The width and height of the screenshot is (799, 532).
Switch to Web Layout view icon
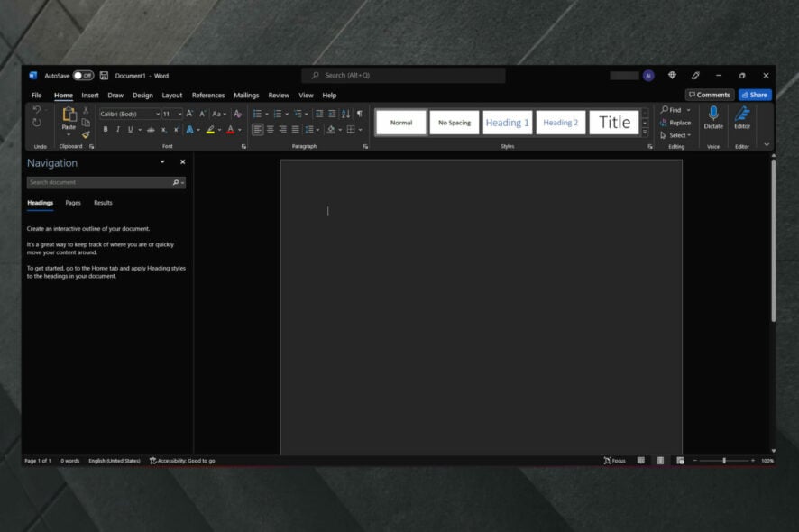click(680, 461)
